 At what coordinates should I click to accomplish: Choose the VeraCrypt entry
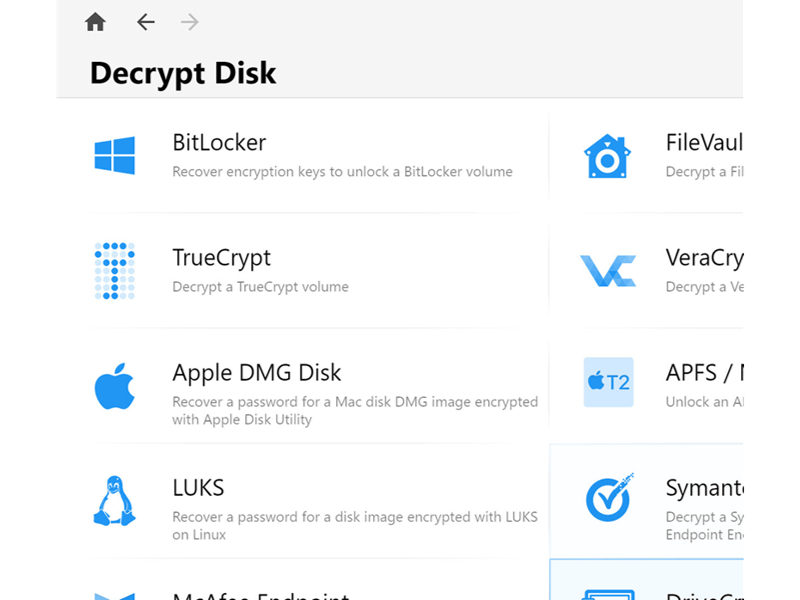646,270
